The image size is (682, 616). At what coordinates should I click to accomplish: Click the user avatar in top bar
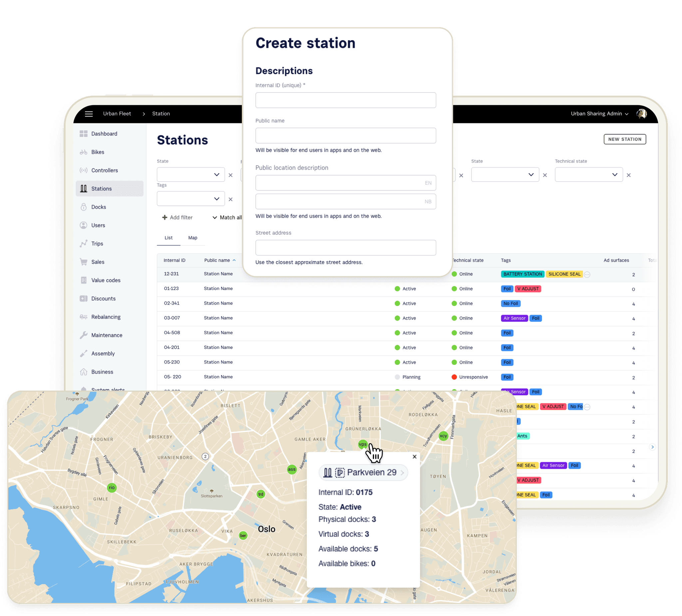tap(641, 114)
